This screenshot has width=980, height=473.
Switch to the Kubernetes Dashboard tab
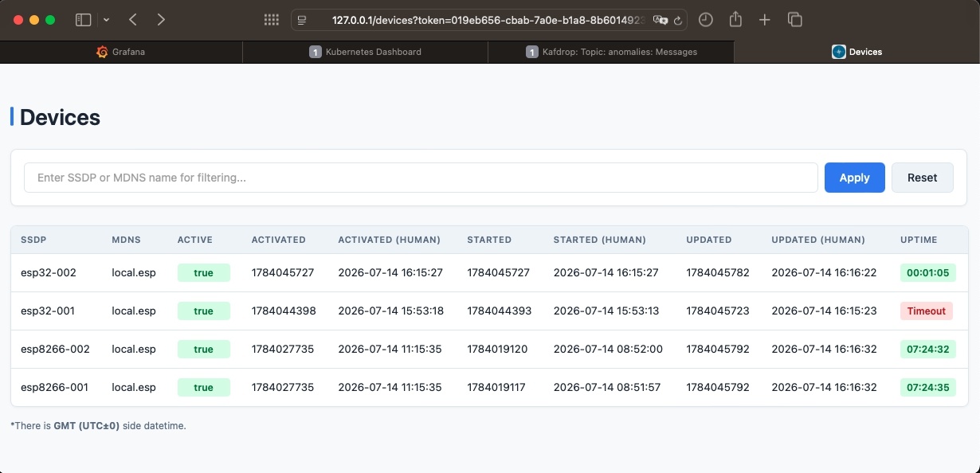click(x=365, y=52)
